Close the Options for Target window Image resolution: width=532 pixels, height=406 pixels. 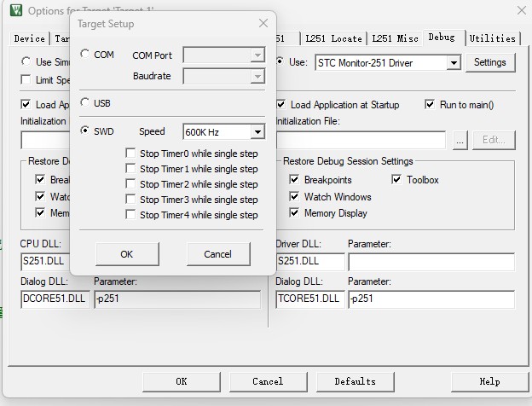coord(521,11)
